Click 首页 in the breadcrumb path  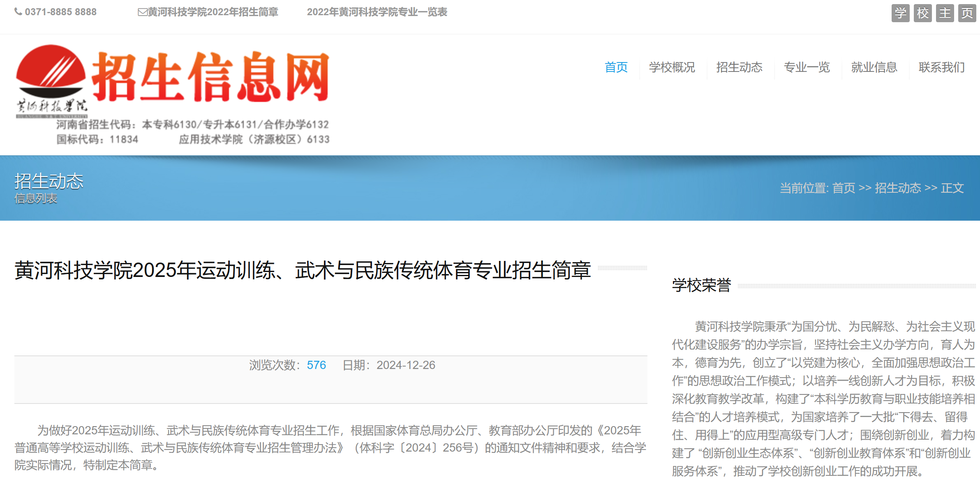(844, 188)
